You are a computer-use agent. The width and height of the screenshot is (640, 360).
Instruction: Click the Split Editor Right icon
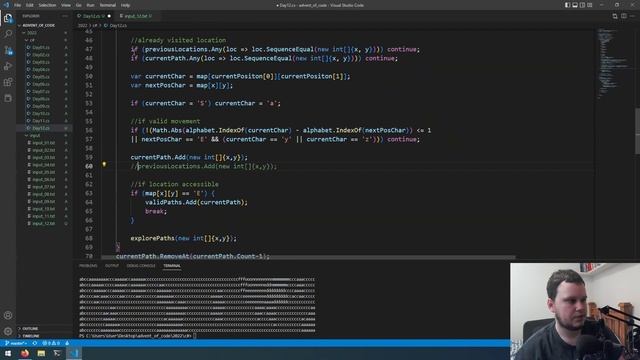[x=624, y=16]
